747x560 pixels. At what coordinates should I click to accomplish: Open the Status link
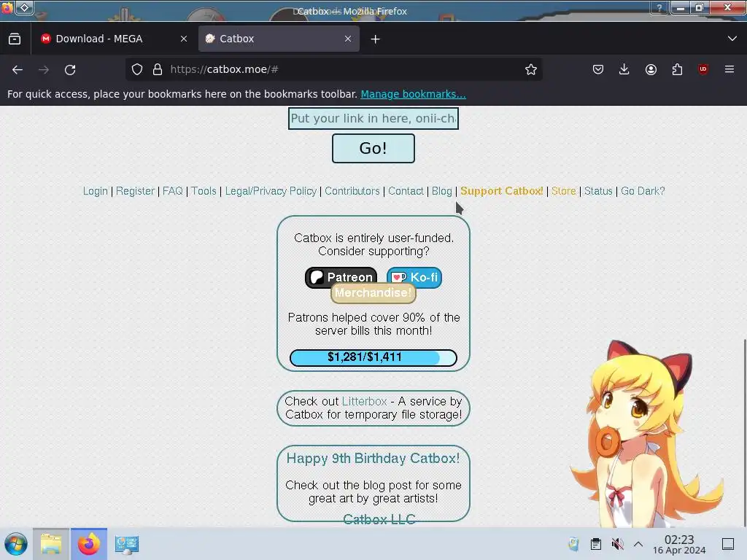click(598, 191)
